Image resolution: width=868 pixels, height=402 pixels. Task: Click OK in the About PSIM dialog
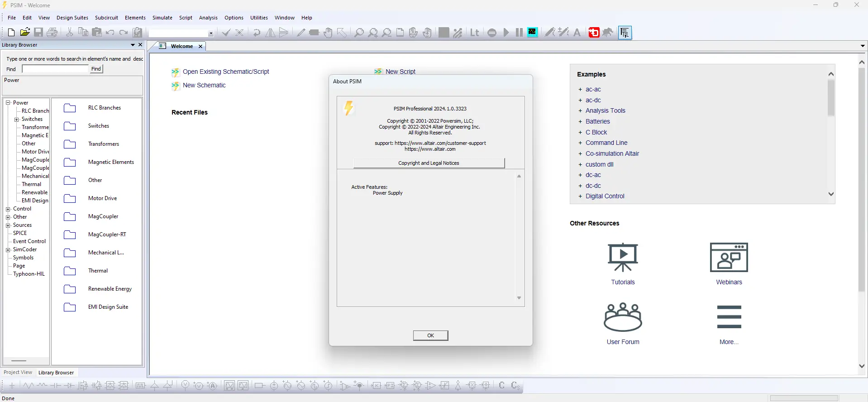click(x=430, y=335)
